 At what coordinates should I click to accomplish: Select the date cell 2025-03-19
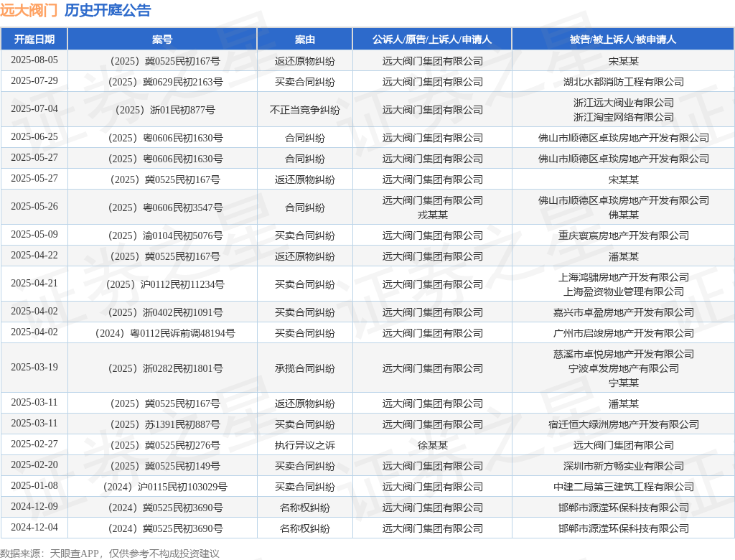point(34,368)
